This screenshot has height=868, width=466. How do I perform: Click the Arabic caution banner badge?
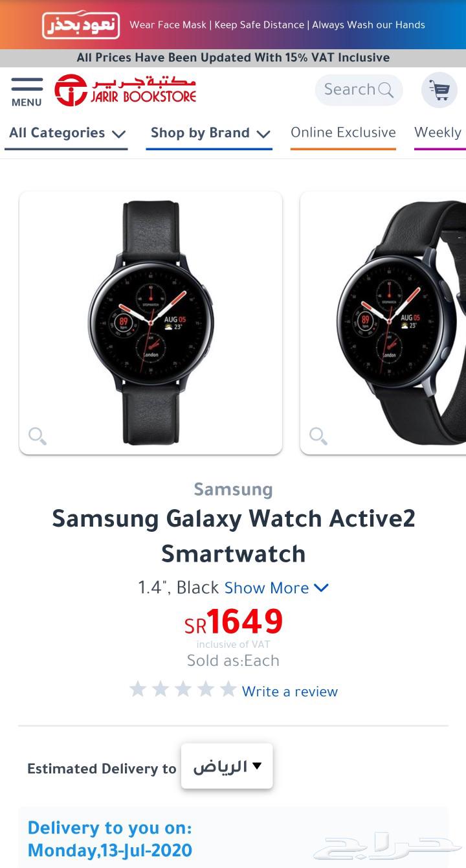pyautogui.click(x=81, y=25)
